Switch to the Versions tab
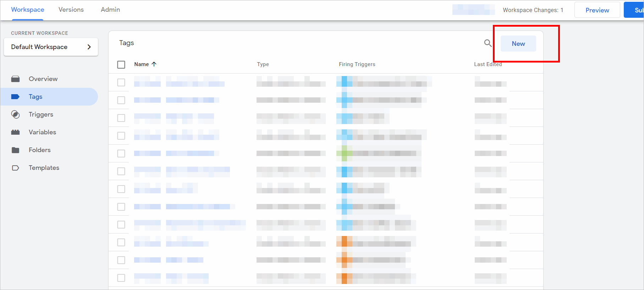The width and height of the screenshot is (644, 290). coord(71,10)
